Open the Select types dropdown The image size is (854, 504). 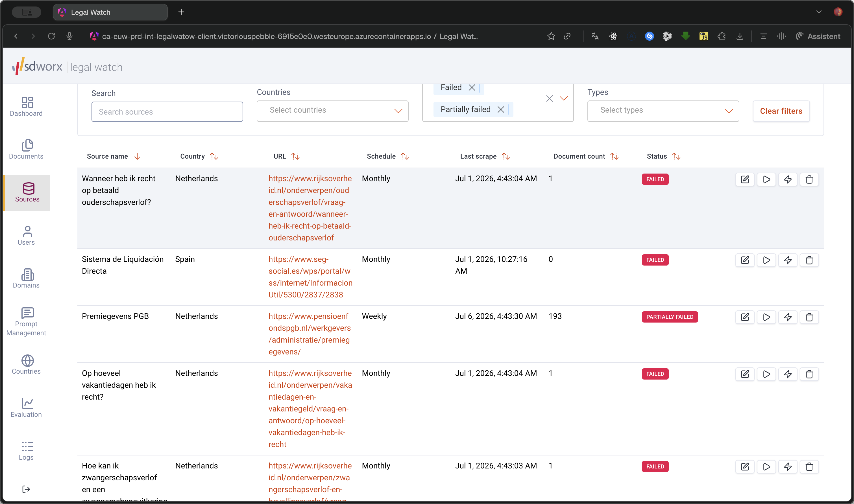coord(663,111)
